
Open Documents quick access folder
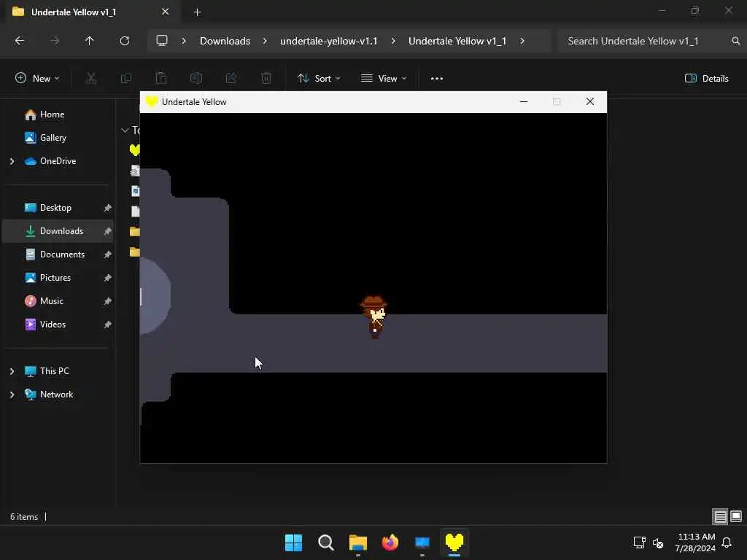point(62,254)
